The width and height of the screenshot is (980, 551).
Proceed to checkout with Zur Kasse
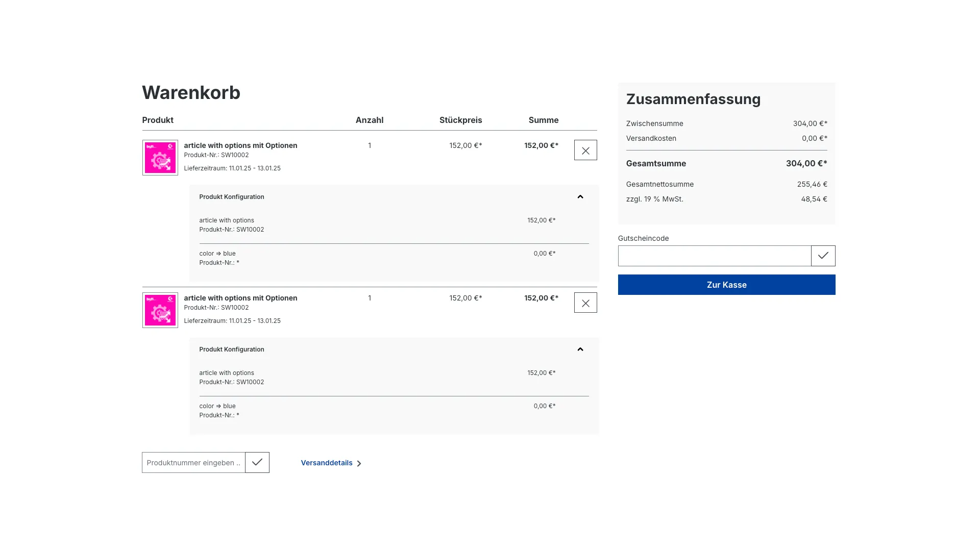click(x=726, y=285)
